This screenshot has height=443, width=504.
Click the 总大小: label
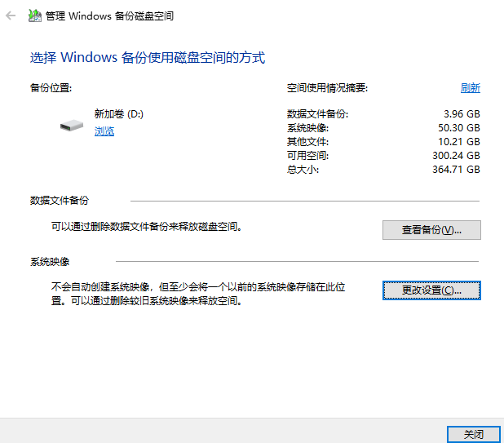303,169
